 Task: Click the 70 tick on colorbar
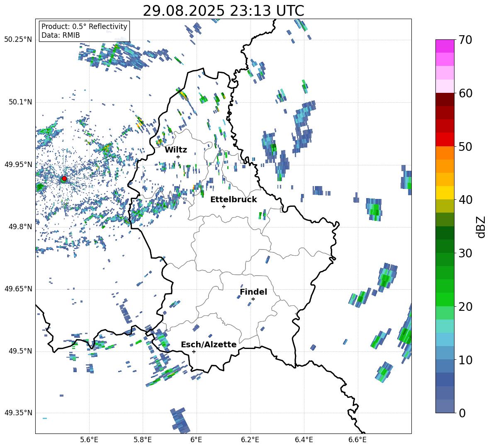[x=465, y=40]
